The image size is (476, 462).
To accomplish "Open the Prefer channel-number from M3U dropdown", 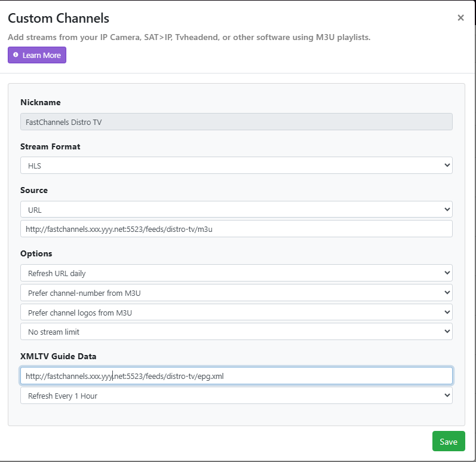I will point(236,293).
